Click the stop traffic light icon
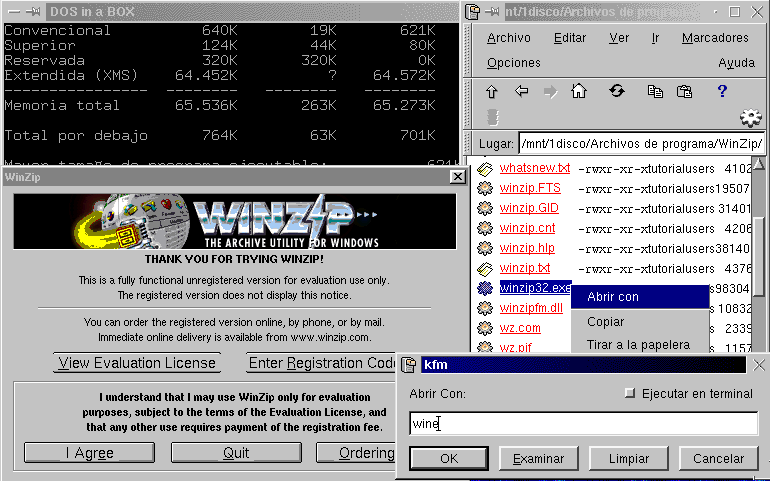The height and width of the screenshot is (481, 770). tap(493, 117)
